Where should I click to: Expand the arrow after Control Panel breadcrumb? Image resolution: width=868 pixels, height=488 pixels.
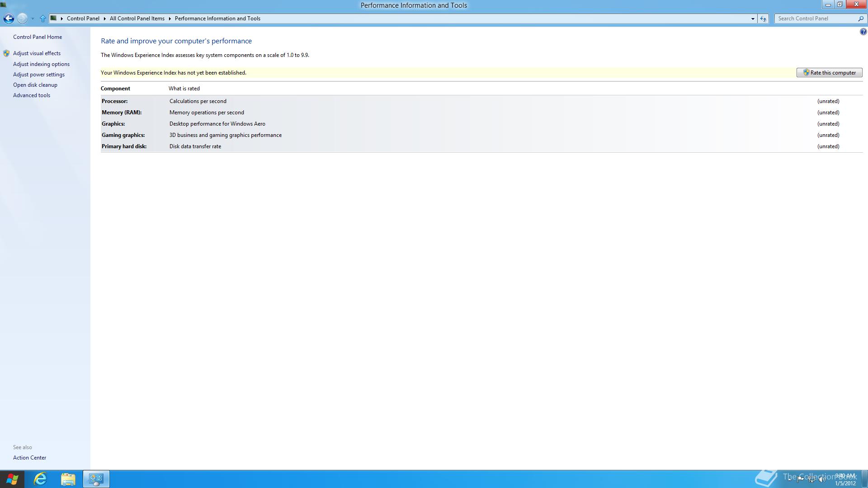pos(104,19)
